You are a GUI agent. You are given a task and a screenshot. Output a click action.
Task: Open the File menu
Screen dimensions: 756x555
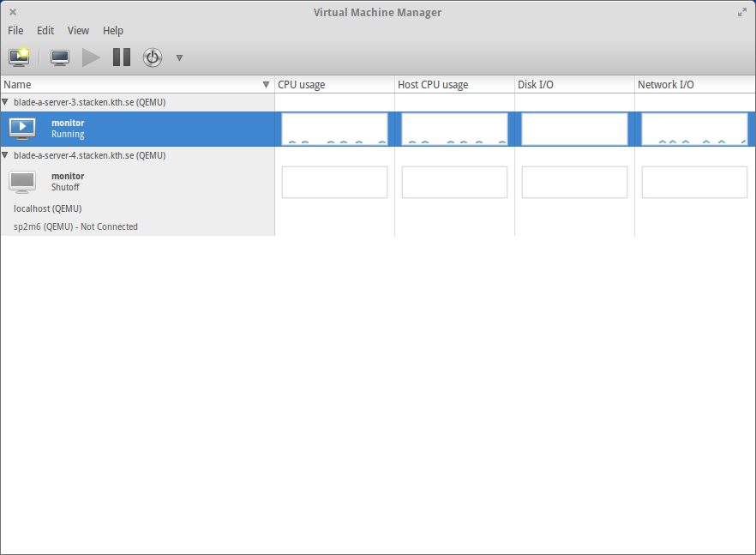(15, 30)
